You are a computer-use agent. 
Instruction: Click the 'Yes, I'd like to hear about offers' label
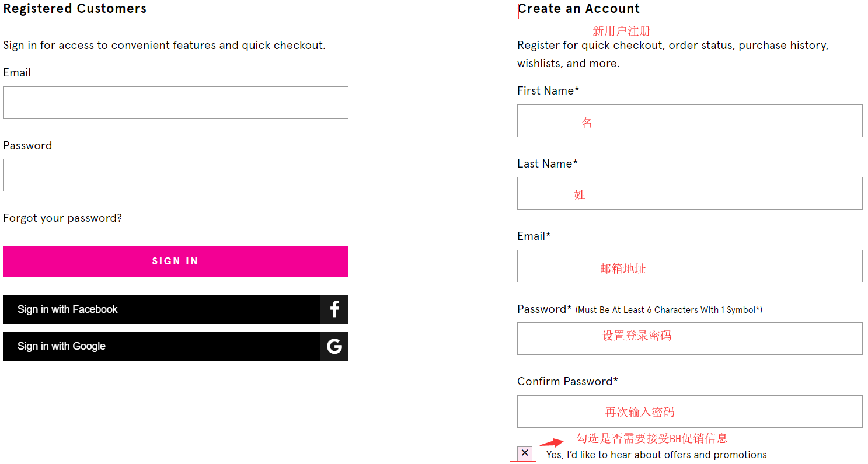656,455
